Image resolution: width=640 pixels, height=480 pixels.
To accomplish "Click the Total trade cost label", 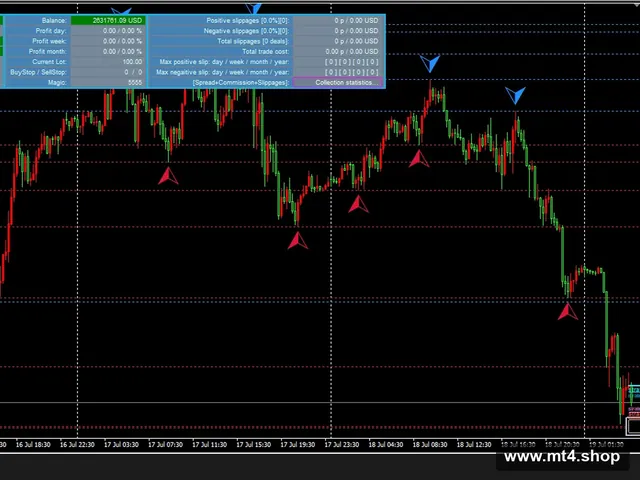I will [x=266, y=51].
